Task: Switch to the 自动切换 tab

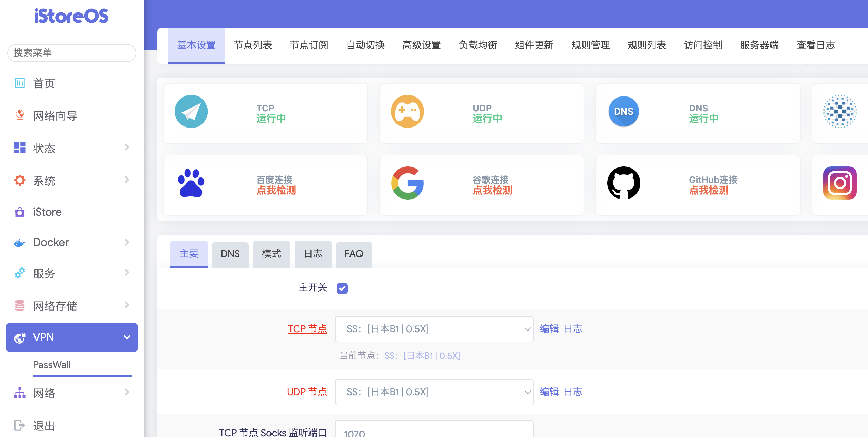Action: click(x=365, y=45)
